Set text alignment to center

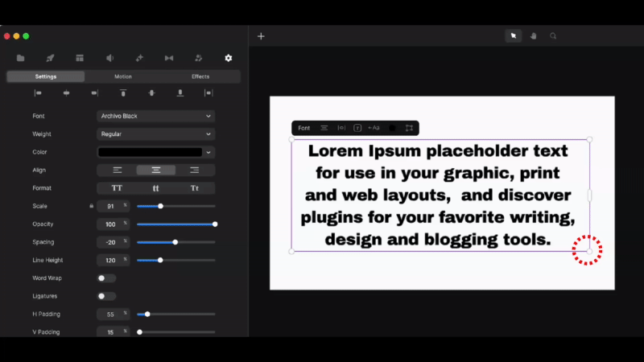pos(156,171)
